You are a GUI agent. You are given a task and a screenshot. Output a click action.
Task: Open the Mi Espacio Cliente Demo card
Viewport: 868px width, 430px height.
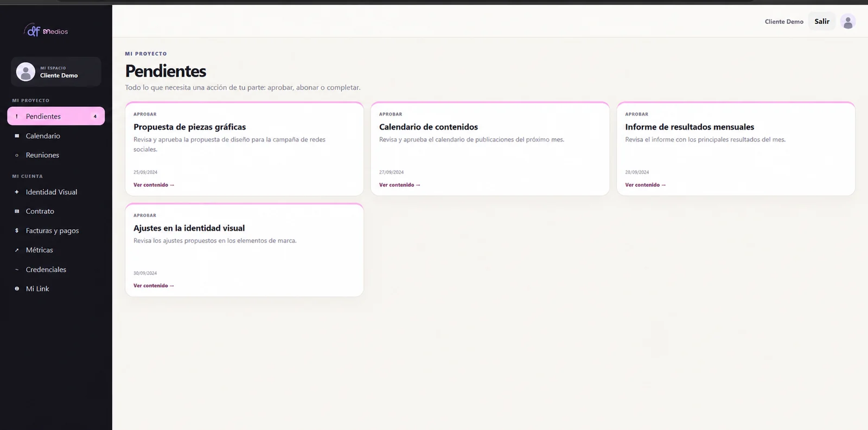tap(56, 72)
